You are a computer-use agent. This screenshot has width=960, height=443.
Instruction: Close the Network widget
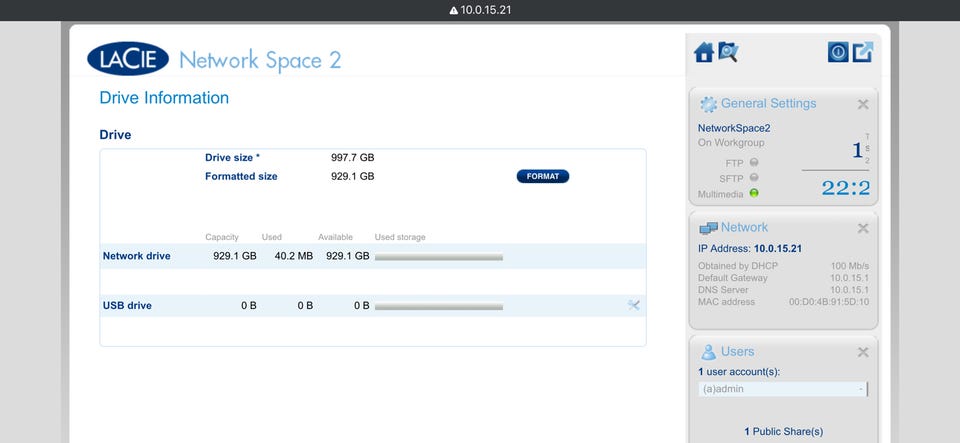863,228
